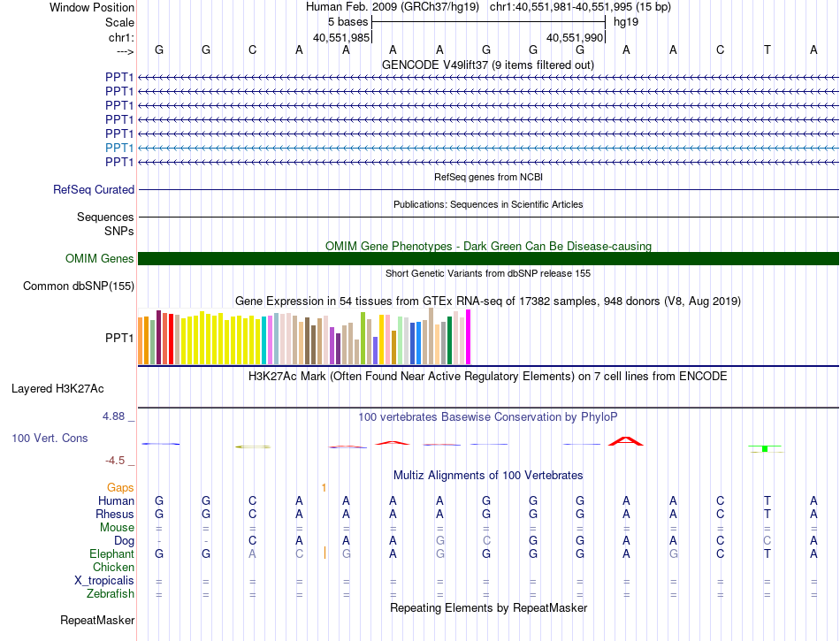The image size is (840, 641).
Task: Select the 100 Vert. Cons track label
Action: (50, 438)
